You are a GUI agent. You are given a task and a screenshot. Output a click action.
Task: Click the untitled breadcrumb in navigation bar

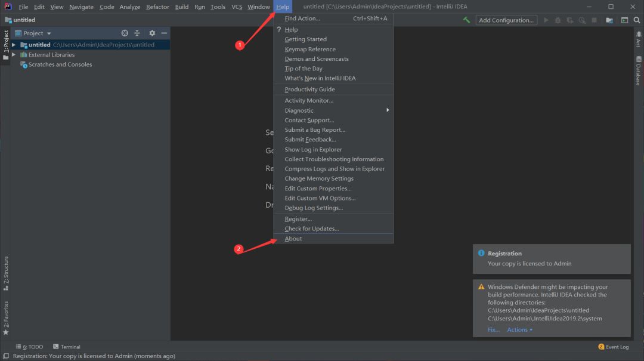(20, 20)
